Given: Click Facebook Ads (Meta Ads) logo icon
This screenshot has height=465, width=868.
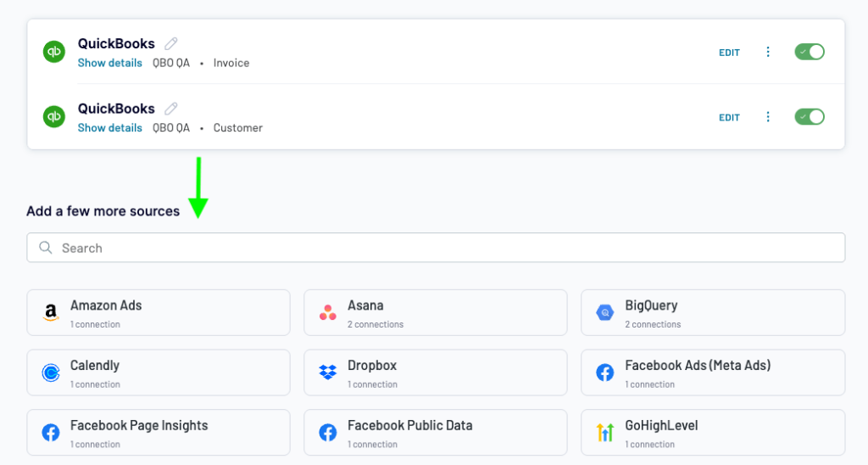Looking at the screenshot, I should [x=605, y=373].
